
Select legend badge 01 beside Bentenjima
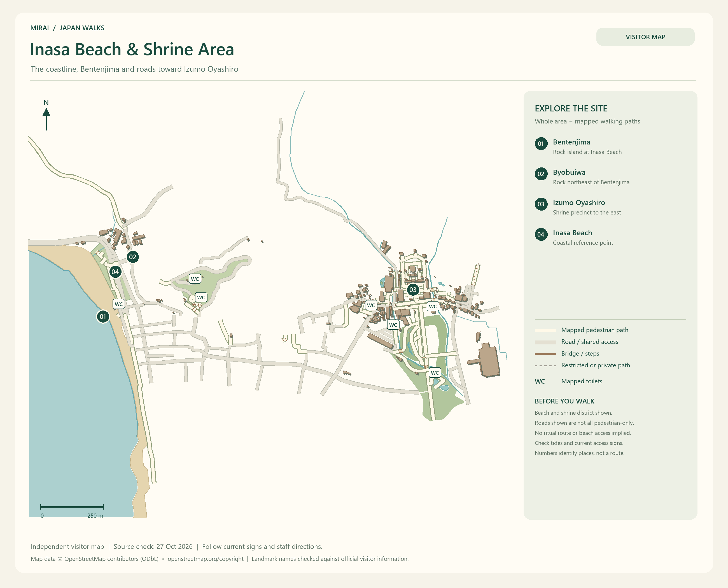tap(541, 144)
